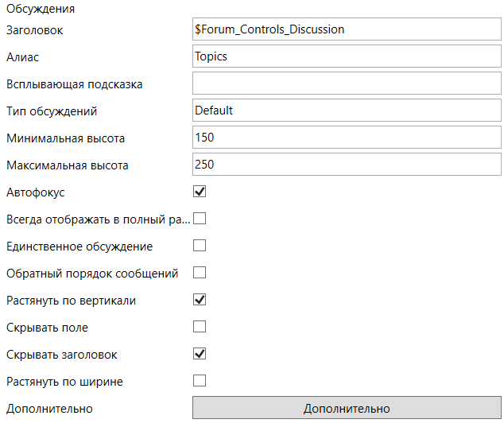
Task: Click the empty Всплывающая подсказка field
Action: 347,83
